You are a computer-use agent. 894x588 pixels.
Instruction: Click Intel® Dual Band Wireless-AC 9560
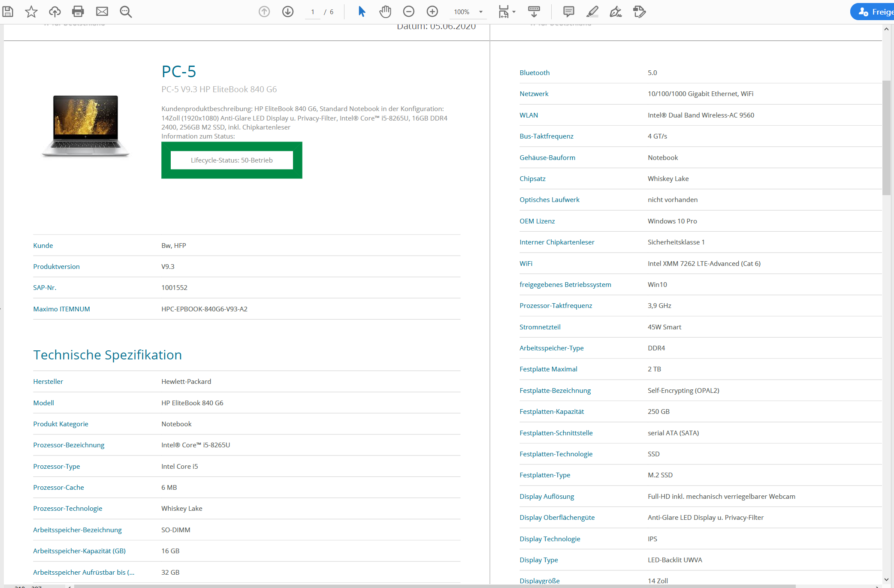701,115
